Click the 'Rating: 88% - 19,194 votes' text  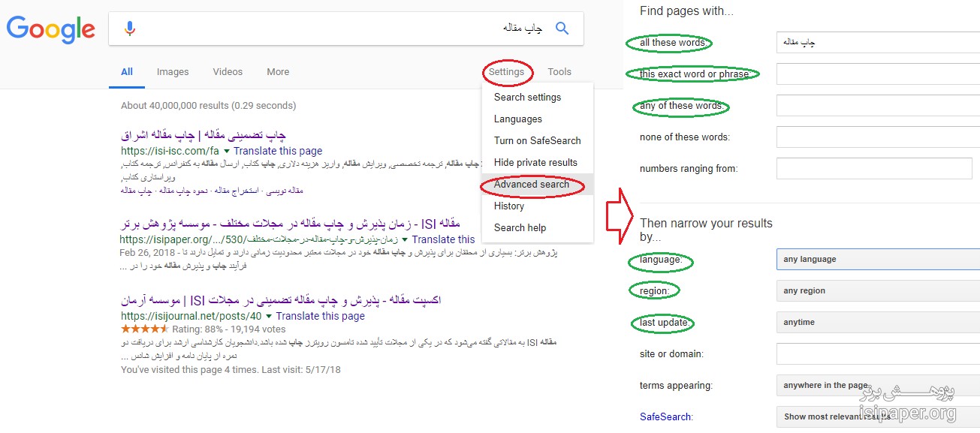pos(229,329)
